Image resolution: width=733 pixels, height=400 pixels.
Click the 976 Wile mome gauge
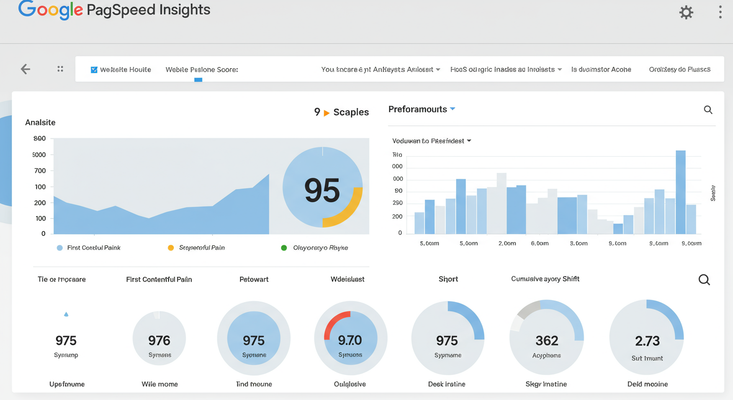(159, 338)
